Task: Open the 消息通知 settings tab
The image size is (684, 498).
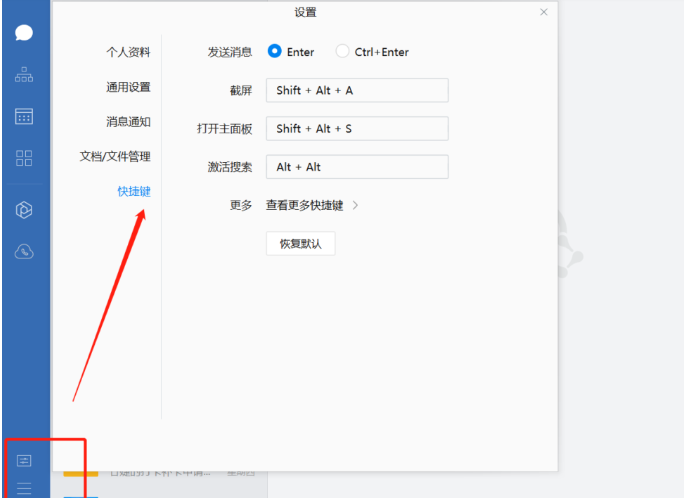Action: point(128,122)
